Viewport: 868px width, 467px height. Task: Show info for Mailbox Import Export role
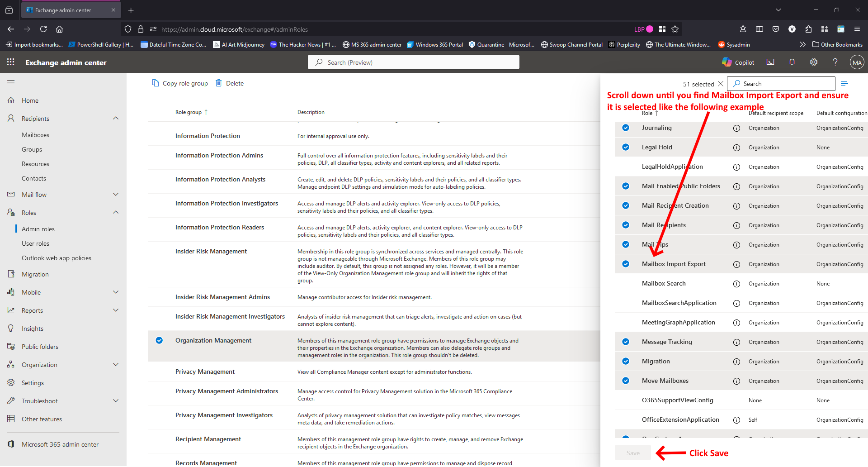(736, 264)
